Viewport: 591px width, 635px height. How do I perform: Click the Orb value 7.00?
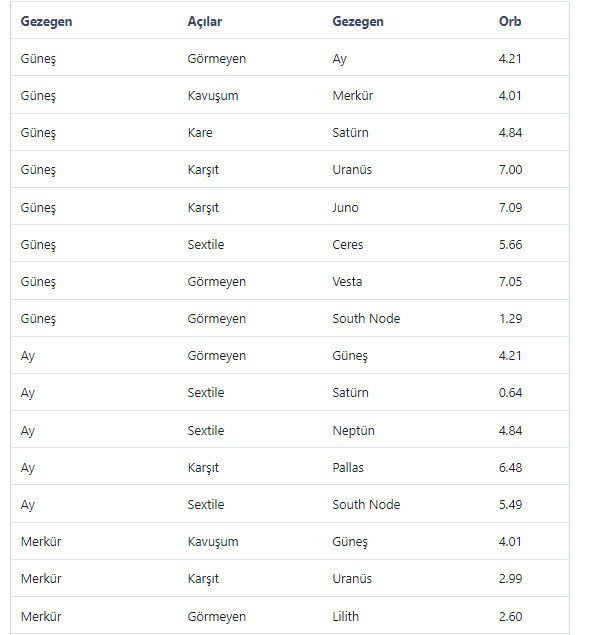point(510,170)
